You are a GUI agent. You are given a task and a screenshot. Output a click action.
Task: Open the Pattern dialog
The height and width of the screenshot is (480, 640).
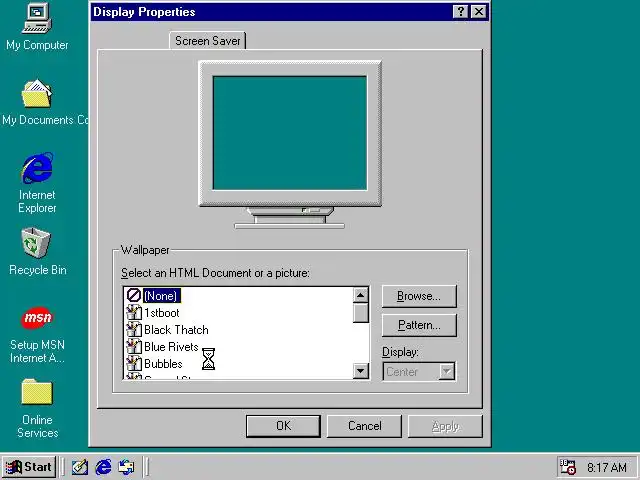tap(419, 325)
